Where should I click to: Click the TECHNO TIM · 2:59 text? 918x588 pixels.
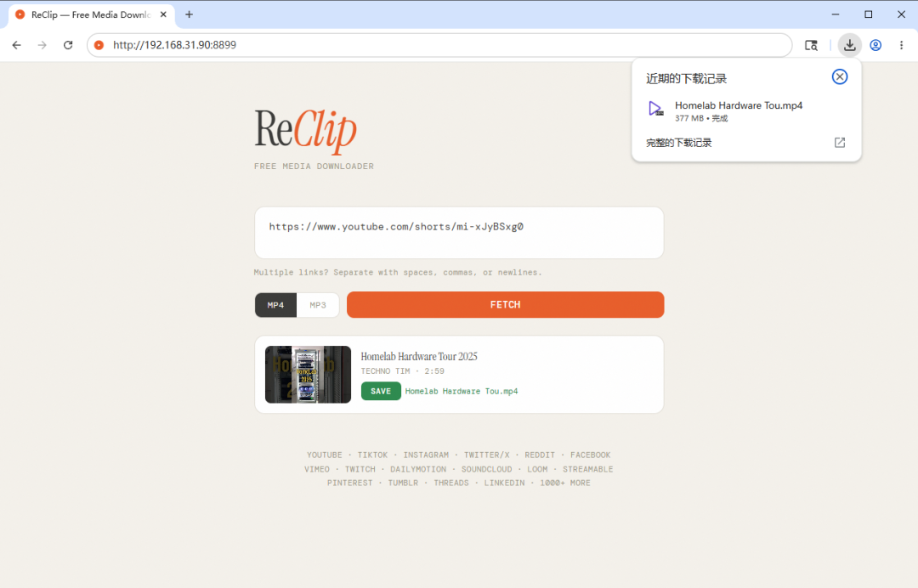(402, 371)
